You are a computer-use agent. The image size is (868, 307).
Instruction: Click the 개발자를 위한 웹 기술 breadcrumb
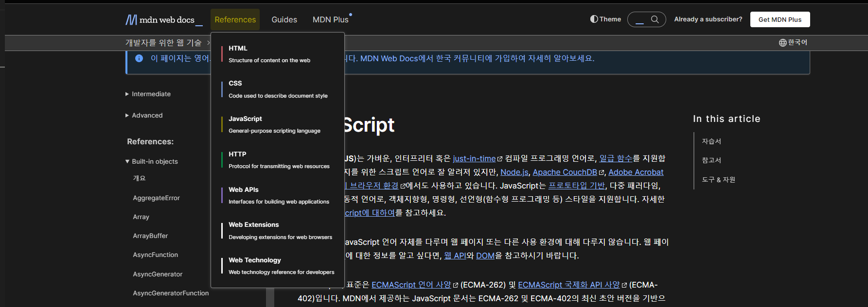click(x=163, y=43)
